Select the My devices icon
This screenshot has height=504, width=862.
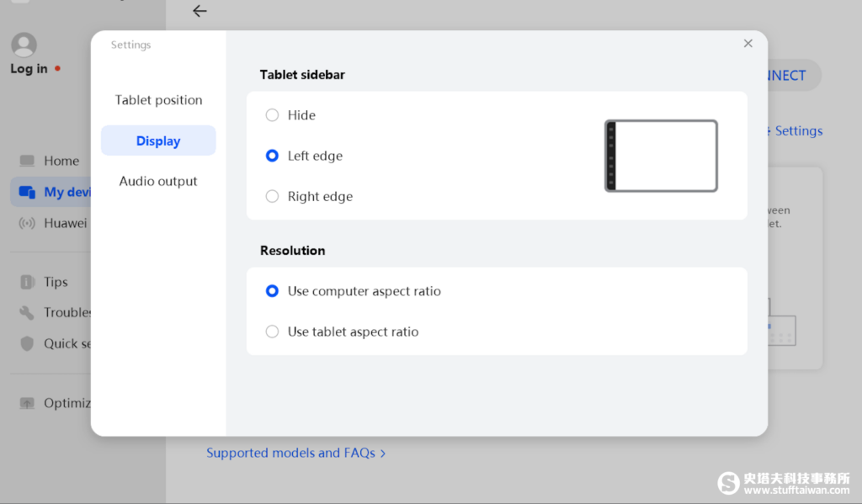(27, 192)
